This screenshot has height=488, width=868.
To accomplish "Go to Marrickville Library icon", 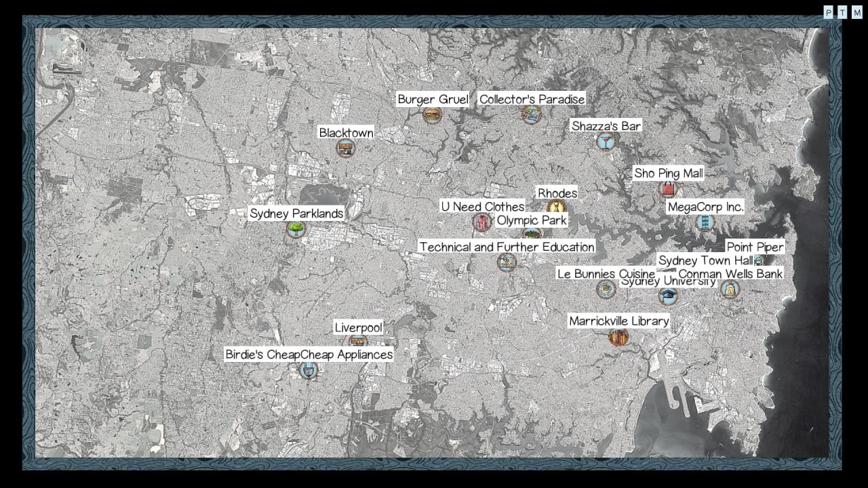I will (618, 337).
